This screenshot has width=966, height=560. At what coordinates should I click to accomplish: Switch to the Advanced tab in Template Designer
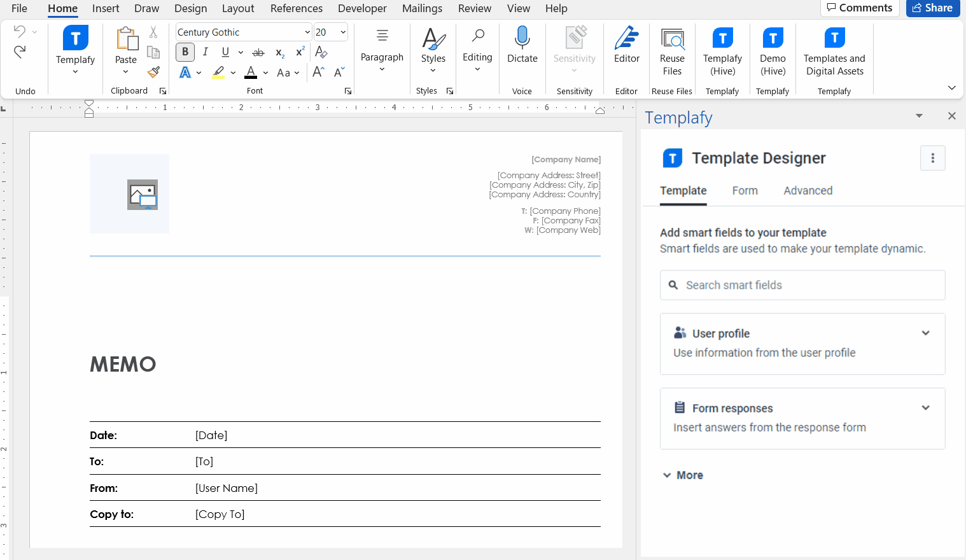click(808, 191)
